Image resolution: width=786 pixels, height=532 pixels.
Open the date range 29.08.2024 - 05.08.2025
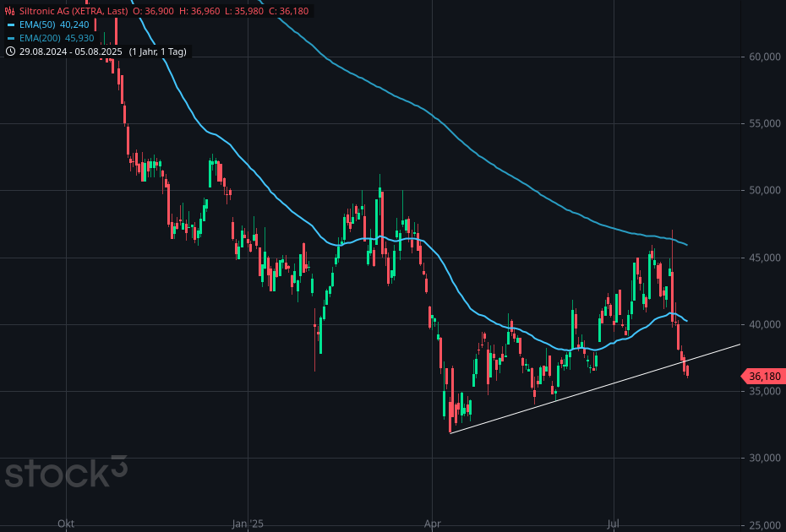click(x=71, y=52)
